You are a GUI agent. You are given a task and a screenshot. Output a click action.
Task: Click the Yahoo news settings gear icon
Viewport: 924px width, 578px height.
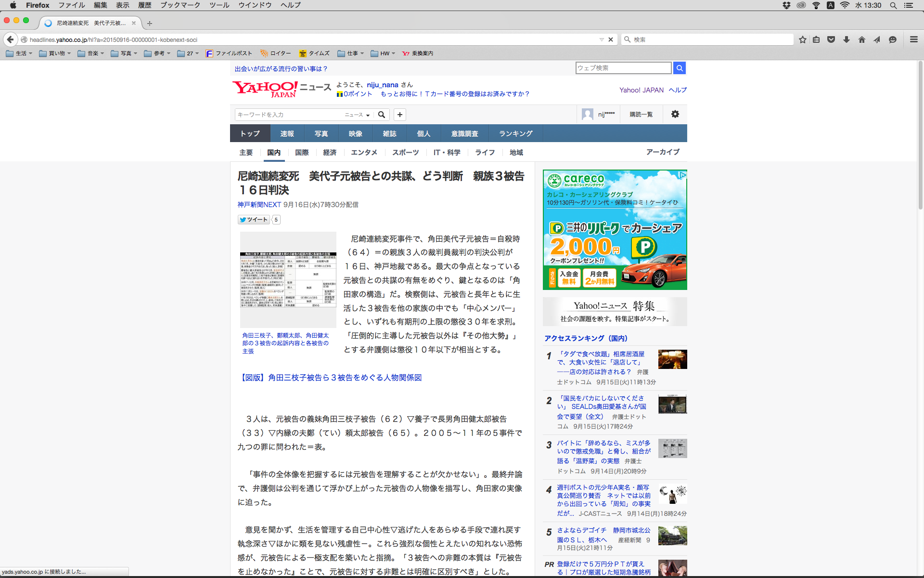[x=675, y=114]
